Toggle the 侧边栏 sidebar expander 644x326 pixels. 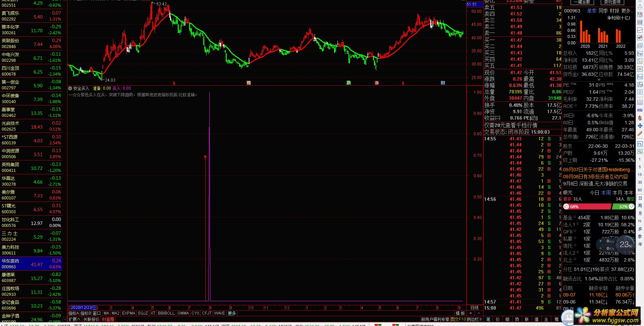point(474,319)
